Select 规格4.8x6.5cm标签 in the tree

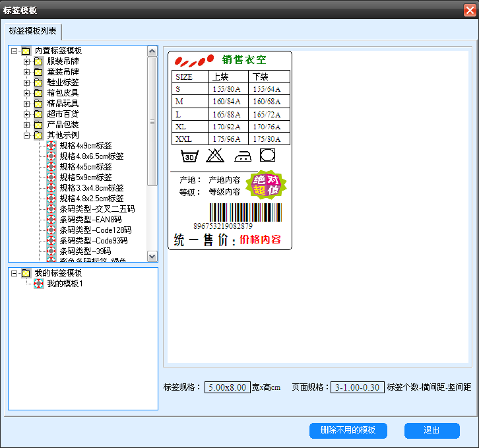tap(91, 156)
